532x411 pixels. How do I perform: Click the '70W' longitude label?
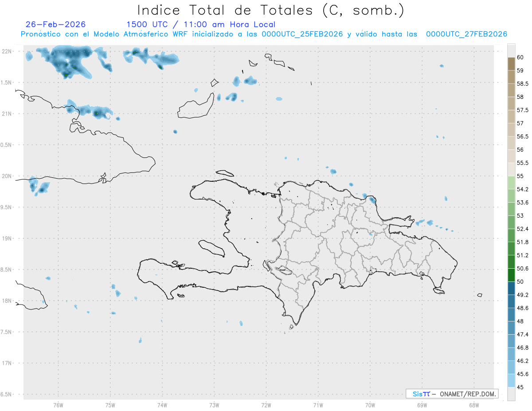pyautogui.click(x=370, y=405)
